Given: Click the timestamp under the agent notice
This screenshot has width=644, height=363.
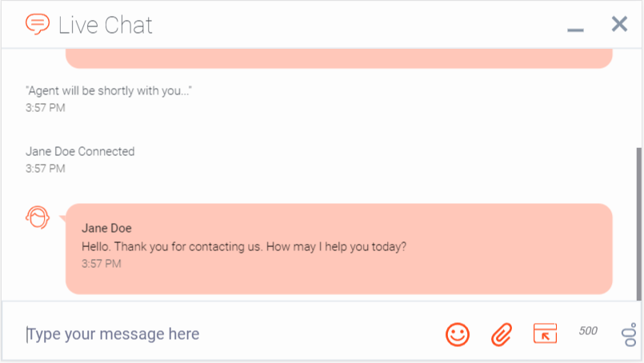Looking at the screenshot, I should (45, 108).
